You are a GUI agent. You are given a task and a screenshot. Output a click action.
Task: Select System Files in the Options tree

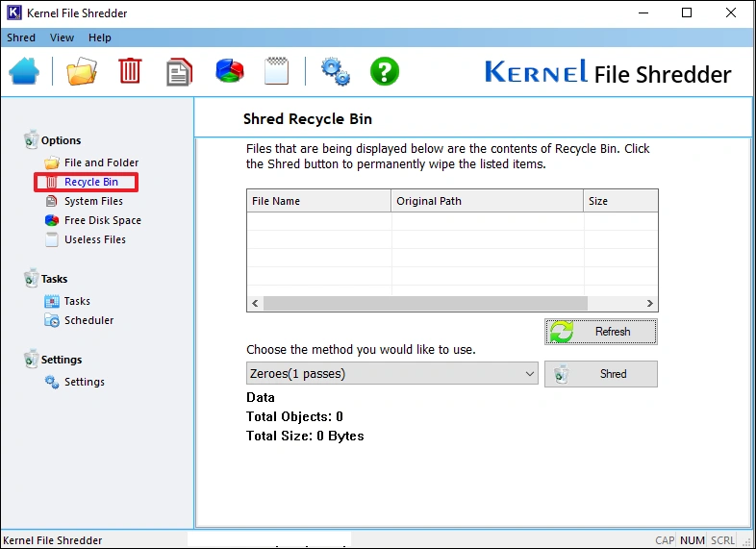coord(93,201)
